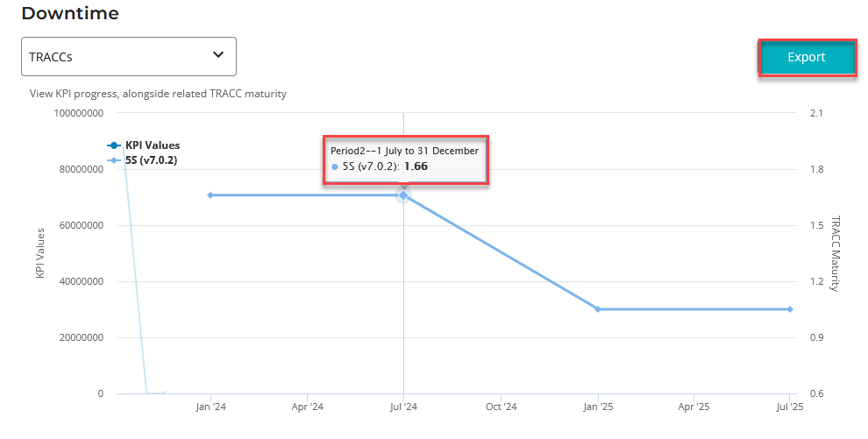This screenshot has height=439, width=868.
Task: Select the Jan '24 data point on line
Action: pyautogui.click(x=210, y=195)
